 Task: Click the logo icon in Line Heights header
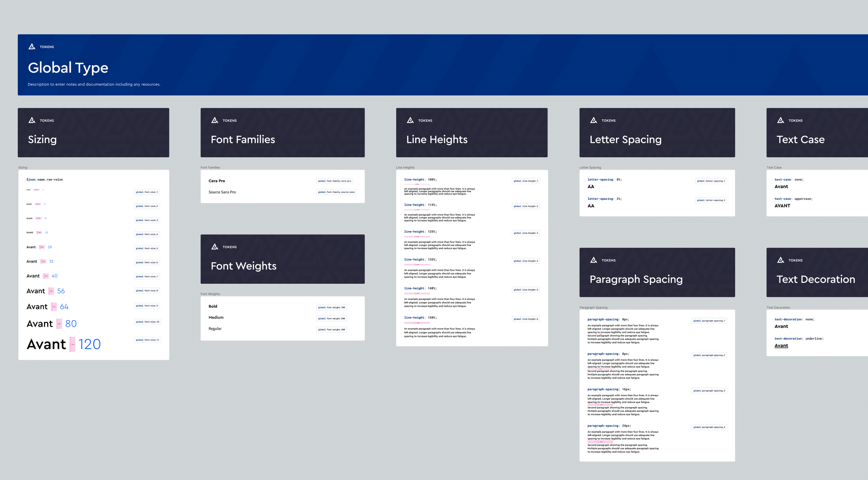410,120
